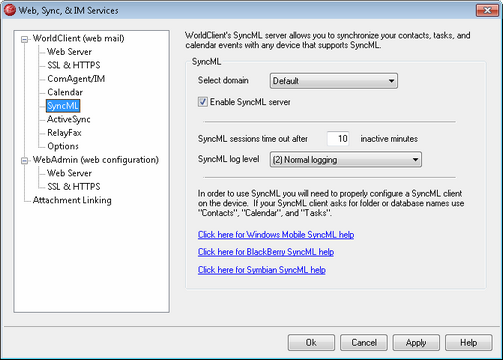Select WebAdmin (web configuration) in tree

coord(96,160)
